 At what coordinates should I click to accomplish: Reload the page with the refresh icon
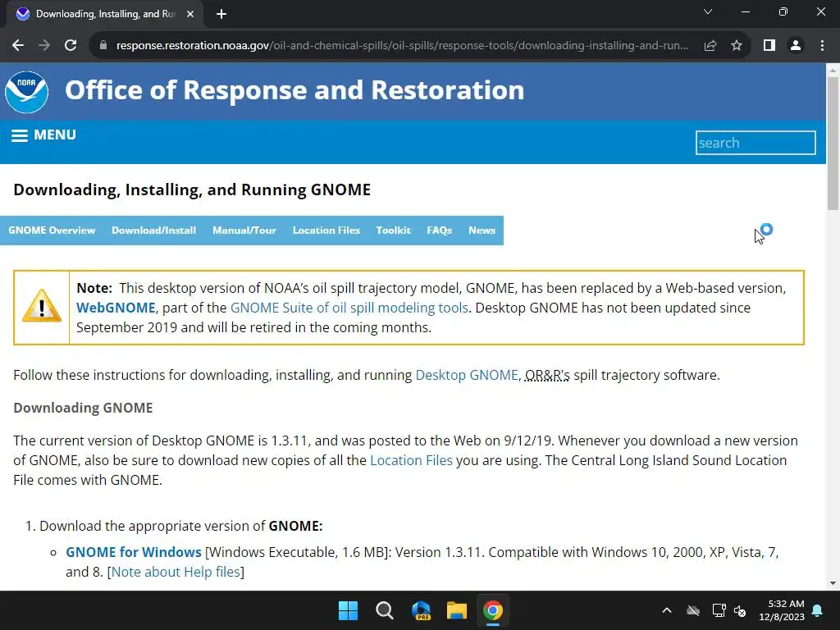(71, 46)
